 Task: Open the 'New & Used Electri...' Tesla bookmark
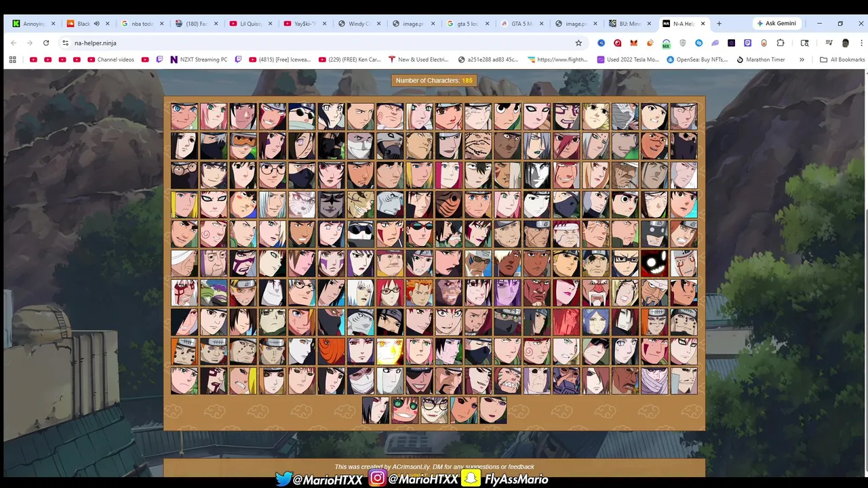pos(419,60)
